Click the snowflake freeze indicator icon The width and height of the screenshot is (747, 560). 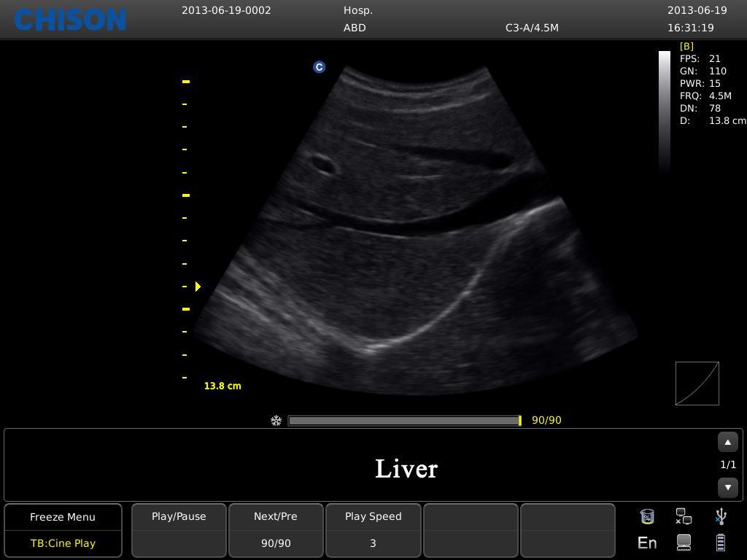click(x=276, y=420)
